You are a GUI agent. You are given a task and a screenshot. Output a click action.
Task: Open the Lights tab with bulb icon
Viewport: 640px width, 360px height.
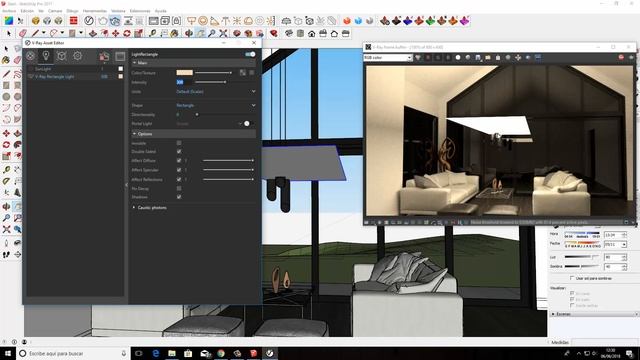coord(46,56)
